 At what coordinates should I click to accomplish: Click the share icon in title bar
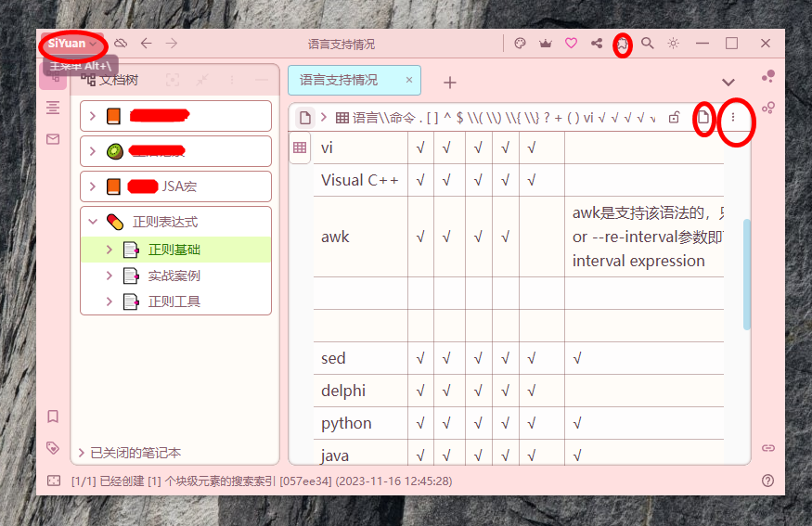597,44
